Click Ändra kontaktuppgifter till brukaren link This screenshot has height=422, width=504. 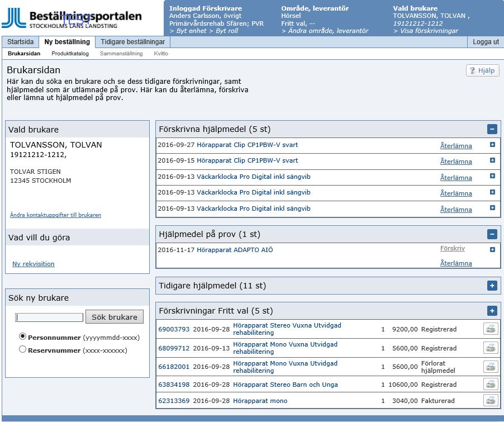56,215
